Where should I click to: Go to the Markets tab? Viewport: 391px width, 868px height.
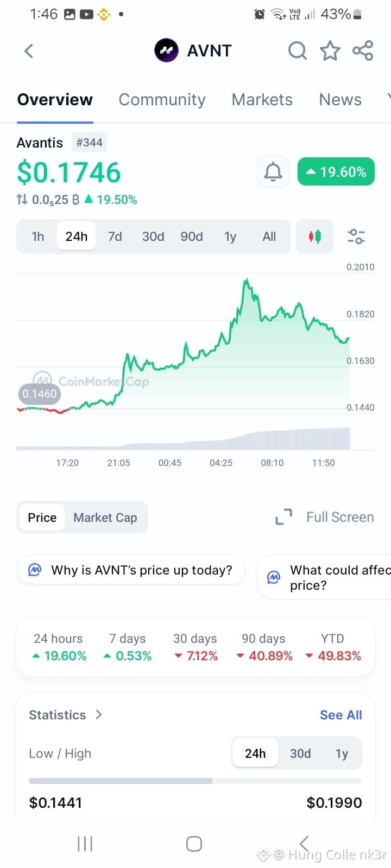pyautogui.click(x=262, y=100)
